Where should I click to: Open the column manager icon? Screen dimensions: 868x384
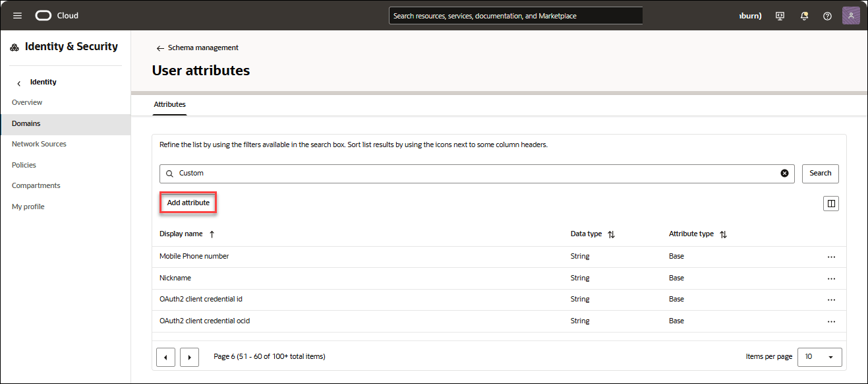[x=830, y=203]
